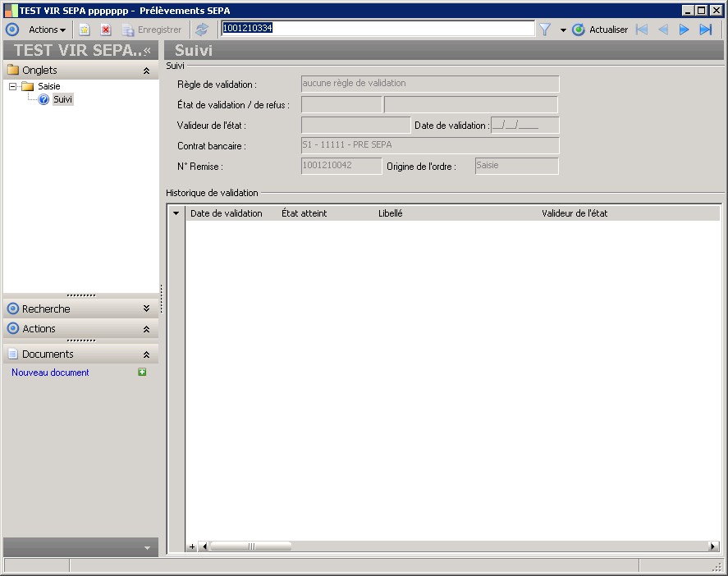Sort by Libellé column header
728x576 pixels.
[391, 213]
